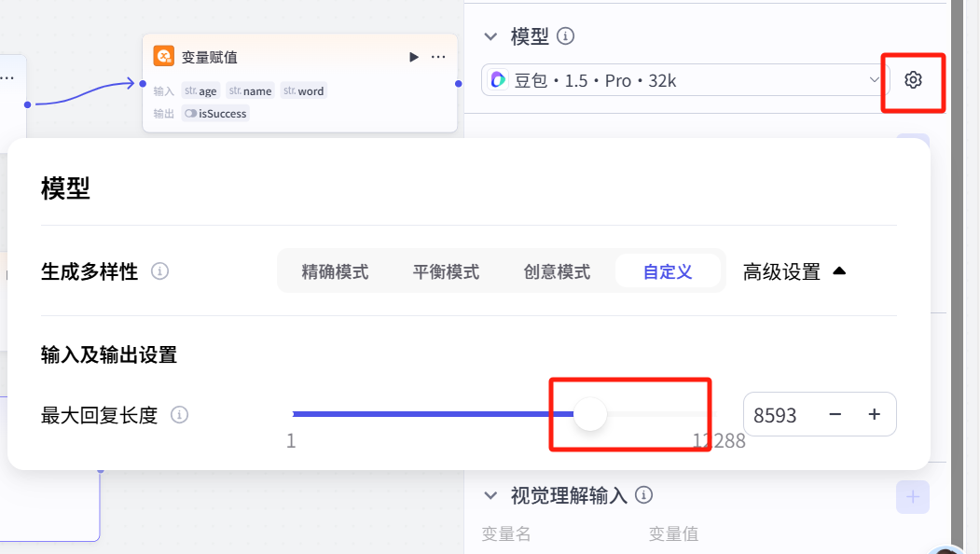Click the 生成多样性 info icon
This screenshot has height=554, width=980.
coord(159,271)
